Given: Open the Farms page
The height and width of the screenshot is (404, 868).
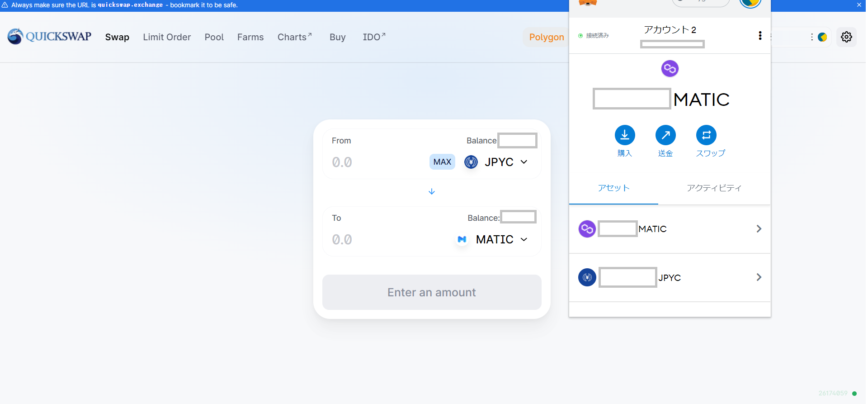Looking at the screenshot, I should click(x=250, y=37).
